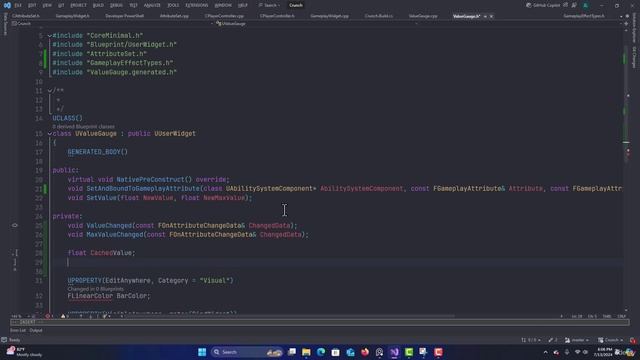Open the Error List panel tab
Screen dimensions: 640x360
click(18, 330)
